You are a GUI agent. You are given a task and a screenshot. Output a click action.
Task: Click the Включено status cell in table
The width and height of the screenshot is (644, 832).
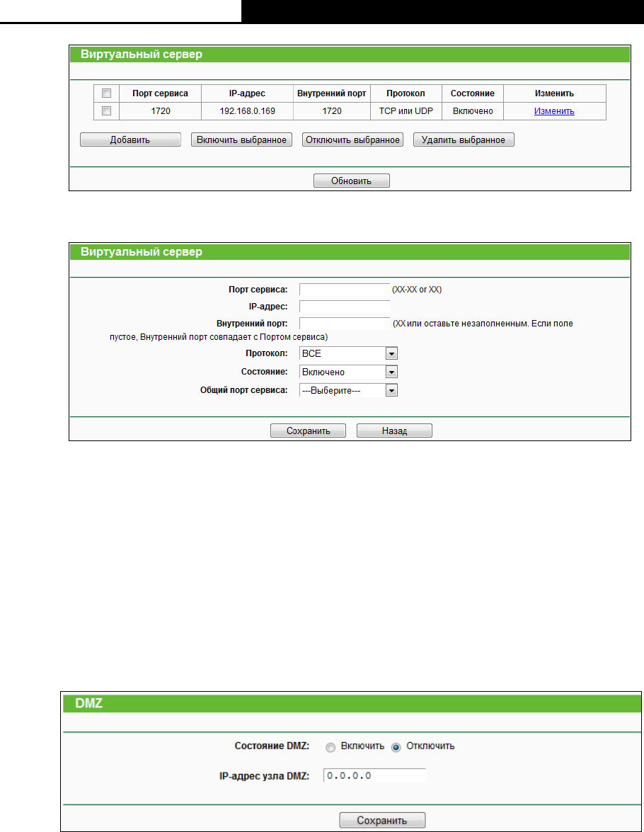pyautogui.click(x=473, y=111)
